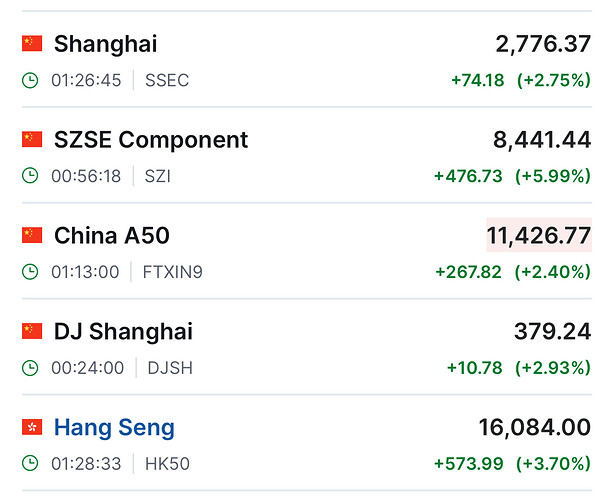Click the China flag beside Shanghai
The image size is (615, 500).
32,44
